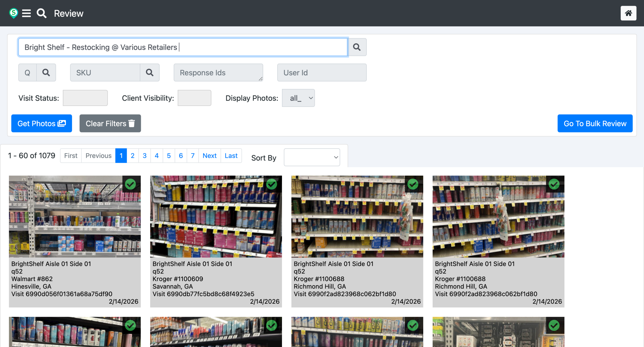644x347 pixels.
Task: Toggle checkmark on second-row first photo
Action: 131,325
